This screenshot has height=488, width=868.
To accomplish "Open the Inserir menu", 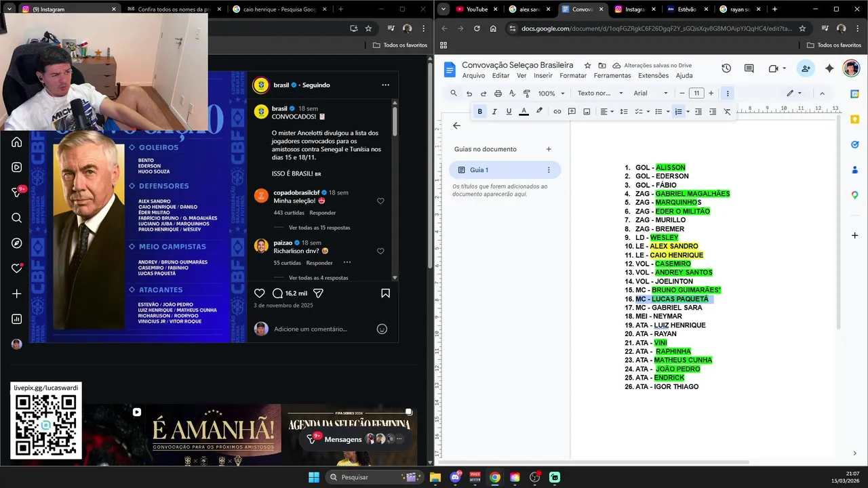I will coord(543,76).
